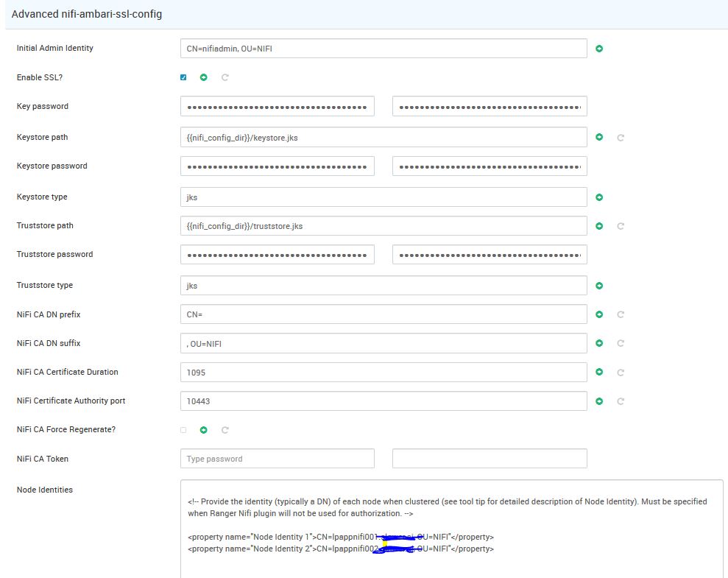Click the set-recommended icon next to Initial Admin Identity
Screen dimensions: 728x578
pyautogui.click(x=599, y=48)
